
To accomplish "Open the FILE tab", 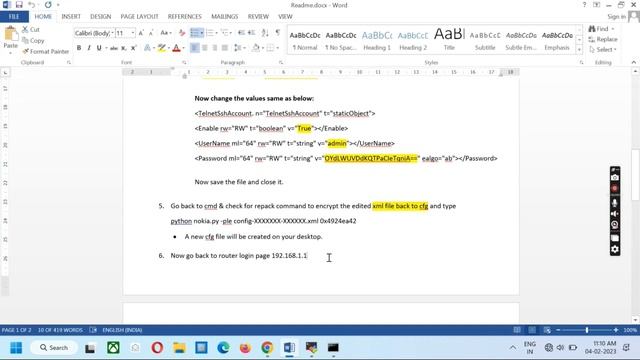I will click(x=14, y=16).
